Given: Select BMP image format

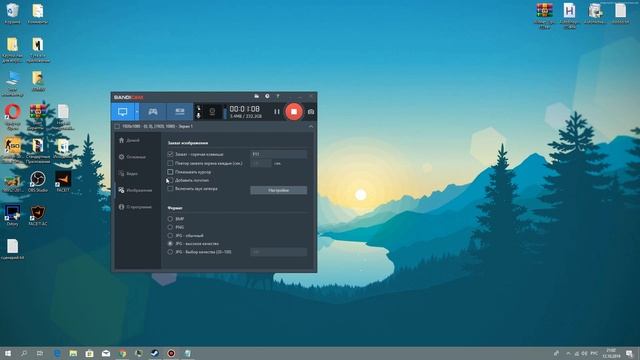Looking at the screenshot, I should tap(170, 219).
